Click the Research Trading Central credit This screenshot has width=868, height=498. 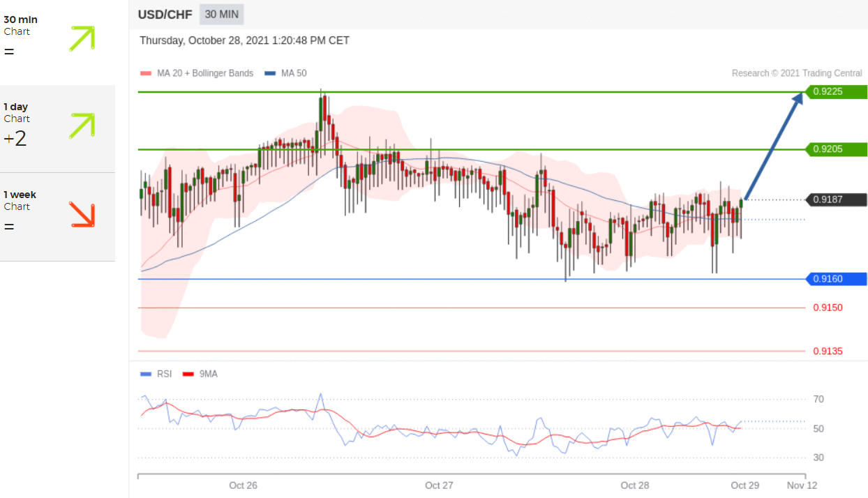click(x=797, y=73)
